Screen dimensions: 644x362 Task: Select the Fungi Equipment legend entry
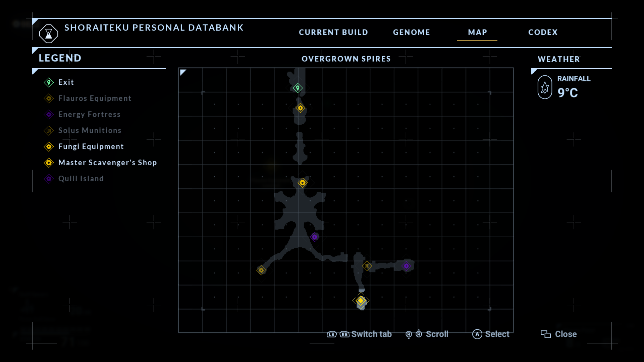click(x=84, y=146)
